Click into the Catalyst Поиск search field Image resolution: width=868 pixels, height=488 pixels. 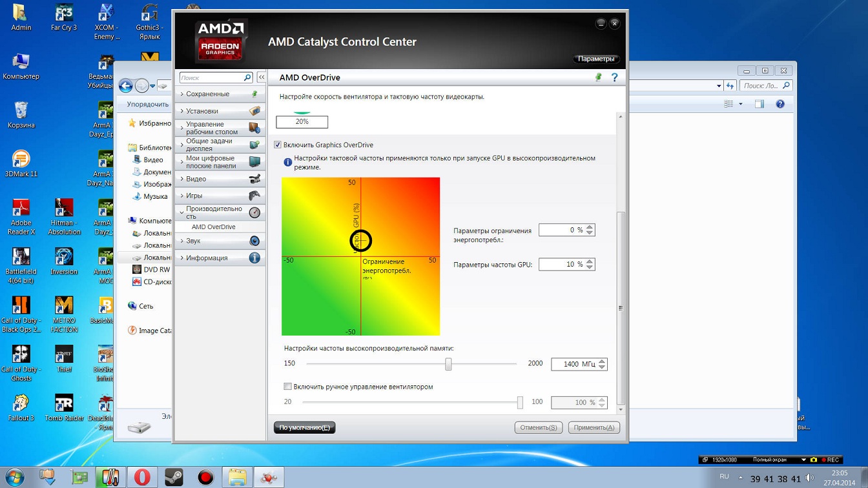pyautogui.click(x=211, y=77)
